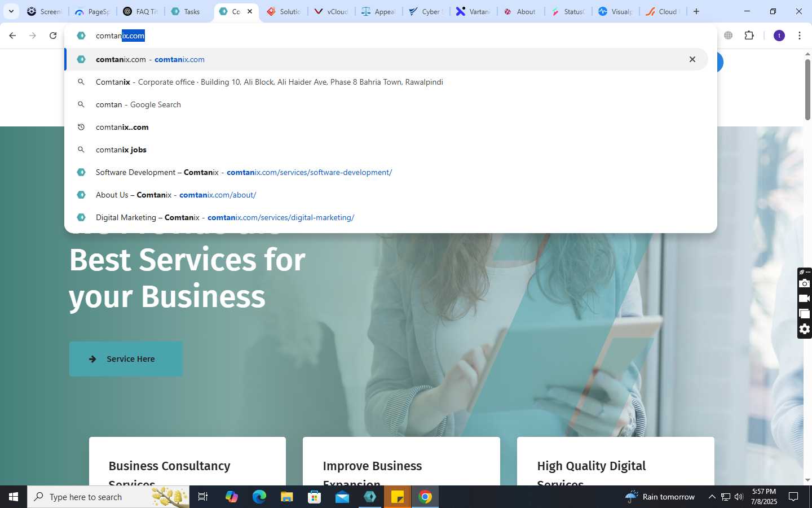Open the Cloudflare tab
The height and width of the screenshot is (508, 812).
(x=664, y=11)
